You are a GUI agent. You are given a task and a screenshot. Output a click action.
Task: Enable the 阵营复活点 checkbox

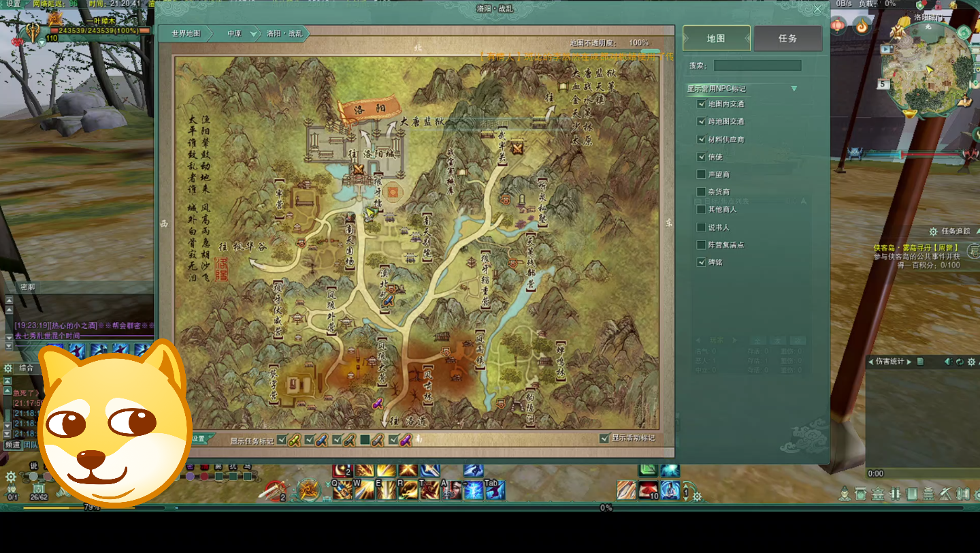point(702,244)
